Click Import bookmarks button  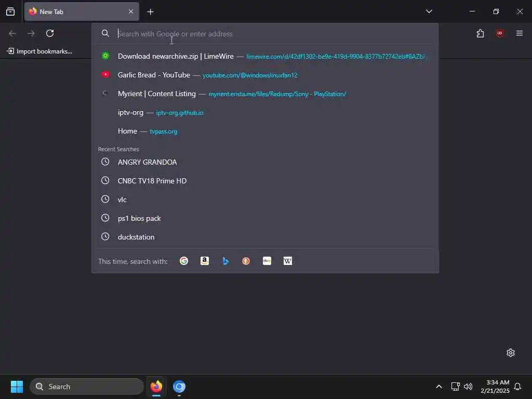[x=39, y=51]
